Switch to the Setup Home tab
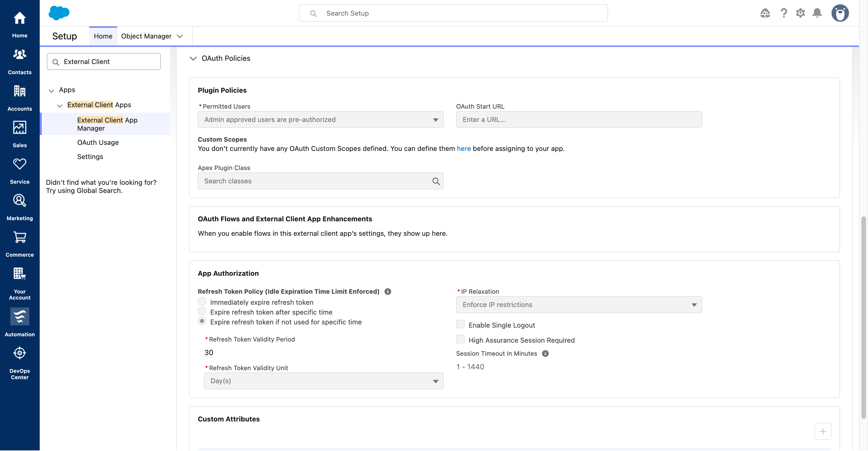Screen dimensions: 868x451 (103, 36)
